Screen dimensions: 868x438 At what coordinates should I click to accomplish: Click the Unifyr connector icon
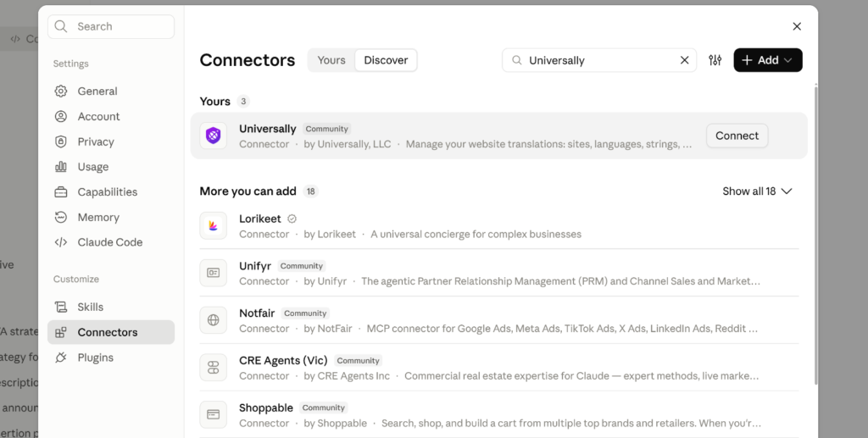click(213, 273)
